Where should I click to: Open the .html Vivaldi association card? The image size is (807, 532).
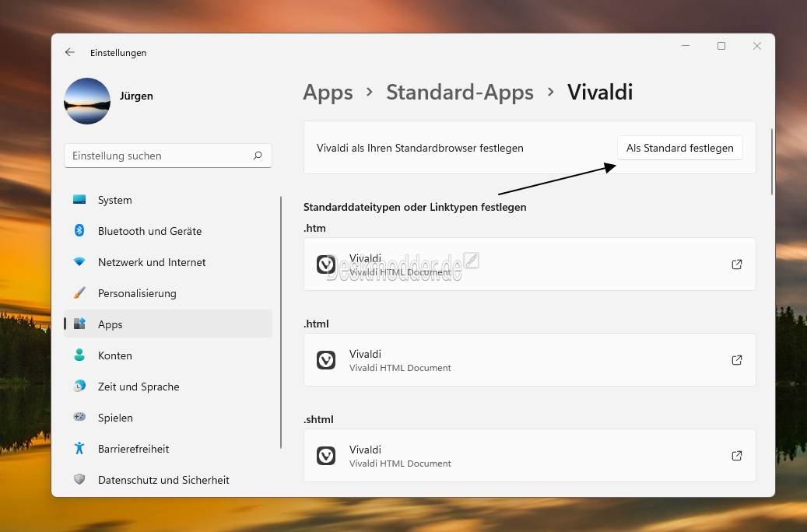click(530, 360)
